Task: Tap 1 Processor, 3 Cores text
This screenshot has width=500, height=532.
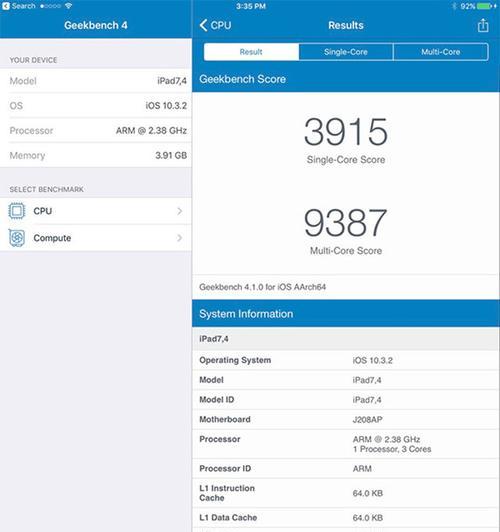Action: (x=392, y=449)
